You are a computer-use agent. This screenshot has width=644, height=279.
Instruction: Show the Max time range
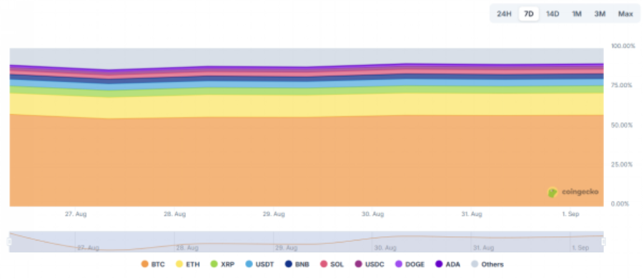coord(625,14)
